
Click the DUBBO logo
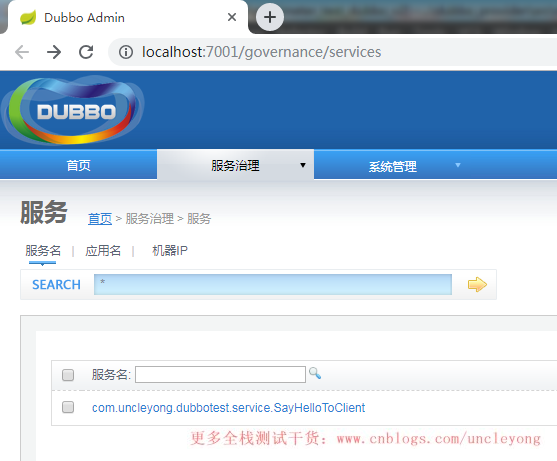(x=73, y=110)
